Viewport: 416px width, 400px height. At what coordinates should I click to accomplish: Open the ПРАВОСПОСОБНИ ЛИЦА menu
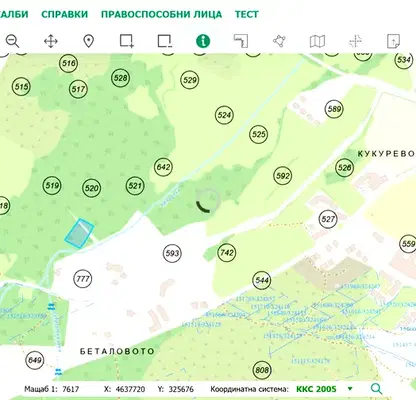(161, 14)
